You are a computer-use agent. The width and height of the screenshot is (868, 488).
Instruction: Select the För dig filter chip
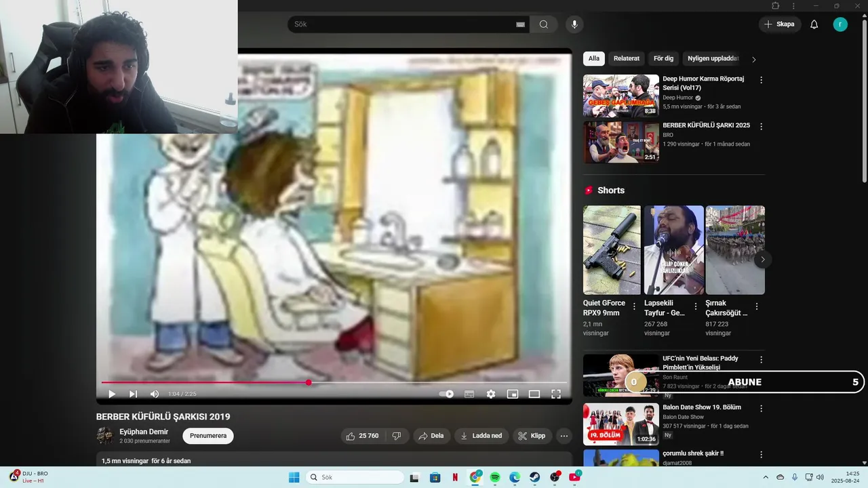click(663, 58)
